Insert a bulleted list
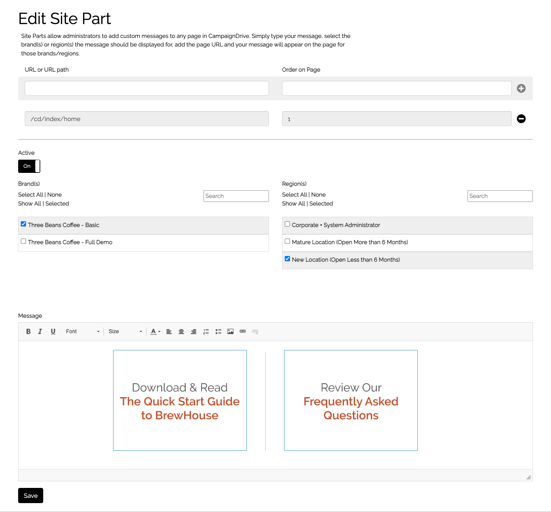Viewport: 551px width, 512px height. (218, 331)
